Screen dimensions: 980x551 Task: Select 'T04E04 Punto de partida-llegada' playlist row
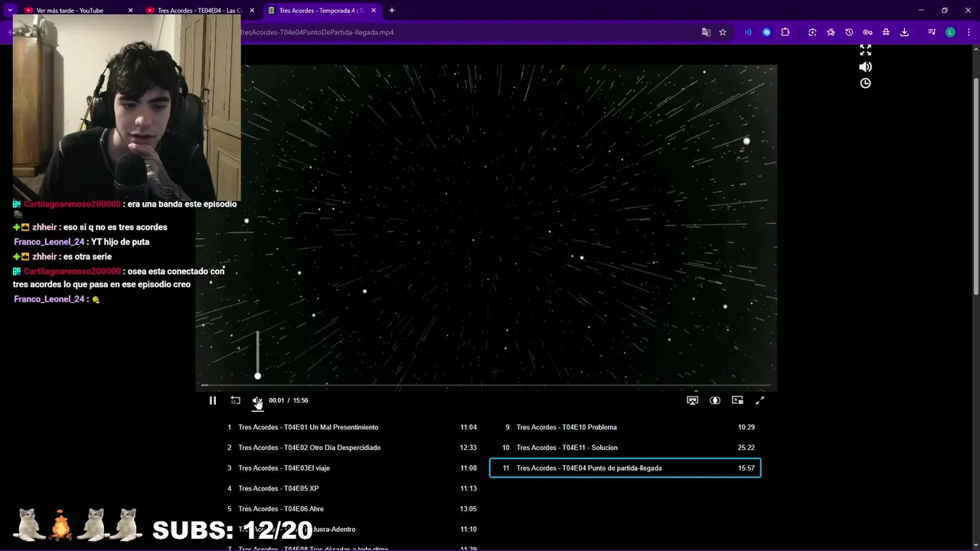[x=625, y=468]
